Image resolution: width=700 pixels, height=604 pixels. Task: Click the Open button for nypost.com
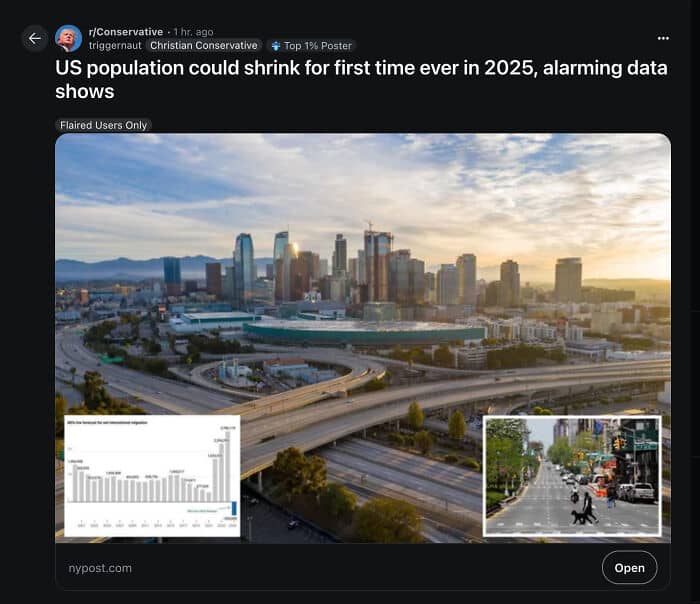tap(629, 567)
